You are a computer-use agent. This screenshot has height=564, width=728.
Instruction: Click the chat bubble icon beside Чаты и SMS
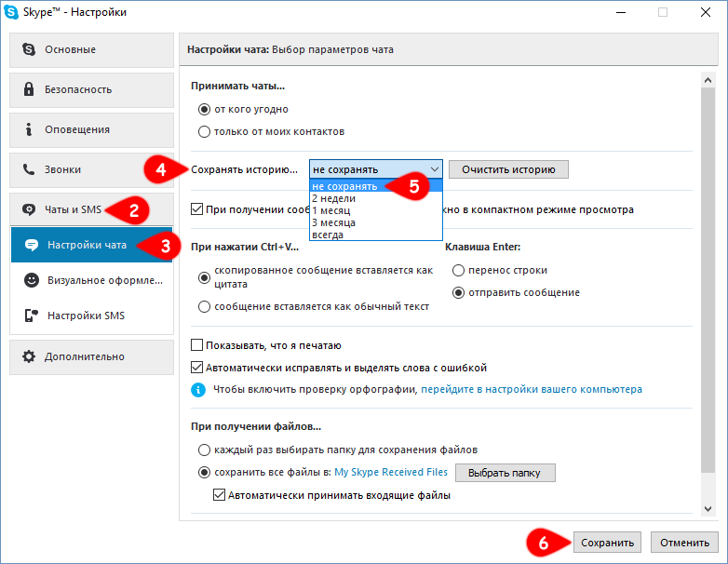click(29, 209)
